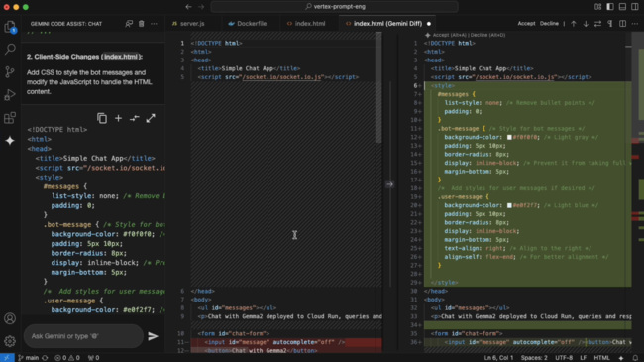Click the diff compare icon above snippet
Screen dimensions: 644x362
click(135, 118)
